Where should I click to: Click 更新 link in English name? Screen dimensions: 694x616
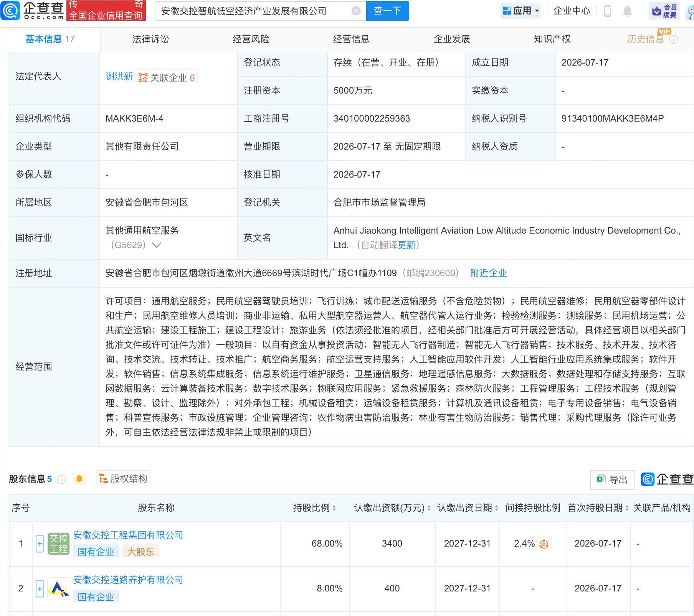point(407,245)
